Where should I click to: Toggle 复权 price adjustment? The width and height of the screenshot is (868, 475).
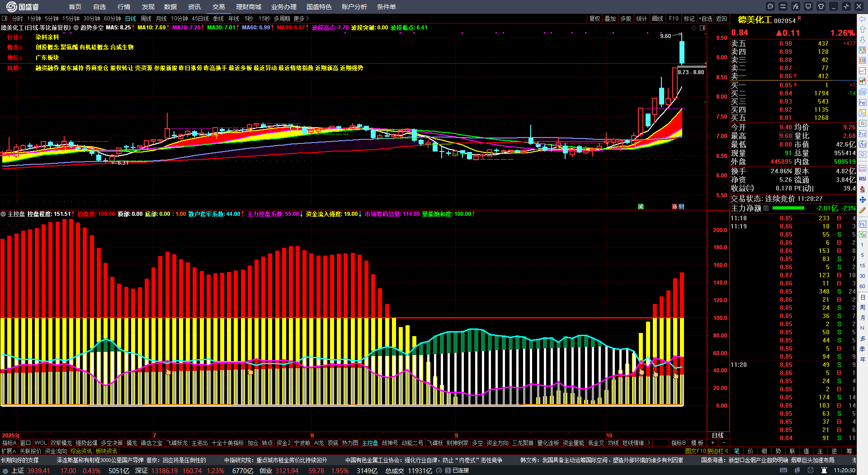pyautogui.click(x=594, y=19)
